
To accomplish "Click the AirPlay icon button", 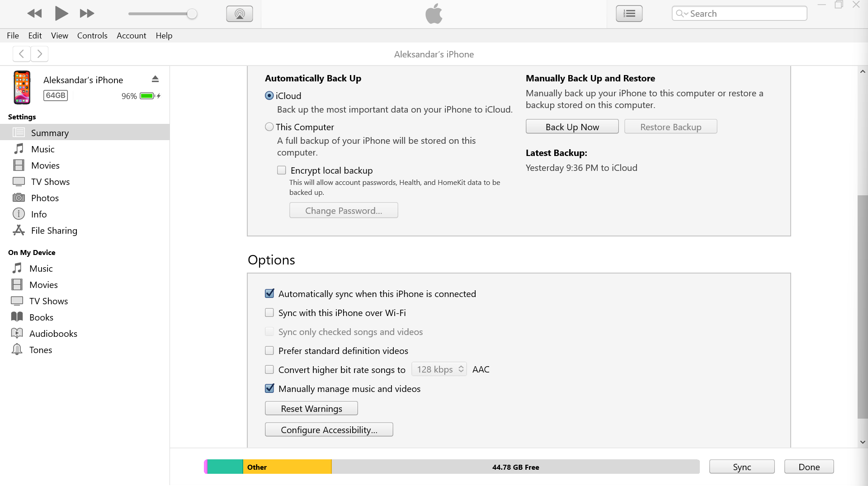I will (240, 14).
